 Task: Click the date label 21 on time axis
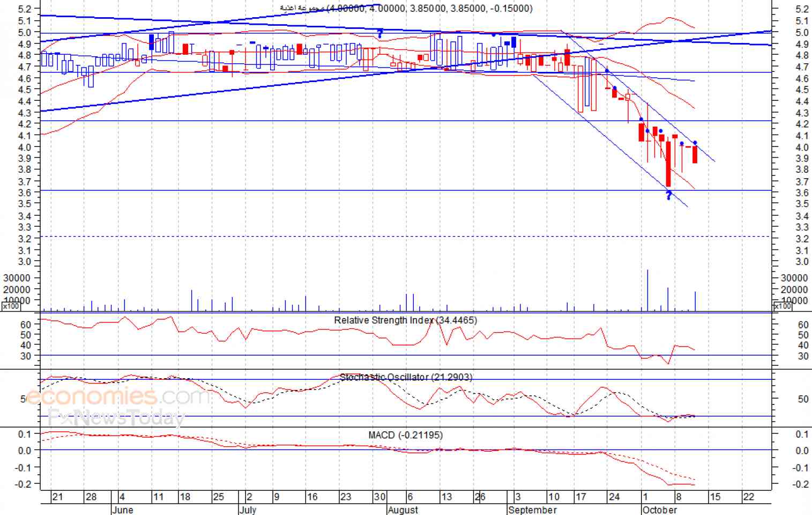point(57,497)
